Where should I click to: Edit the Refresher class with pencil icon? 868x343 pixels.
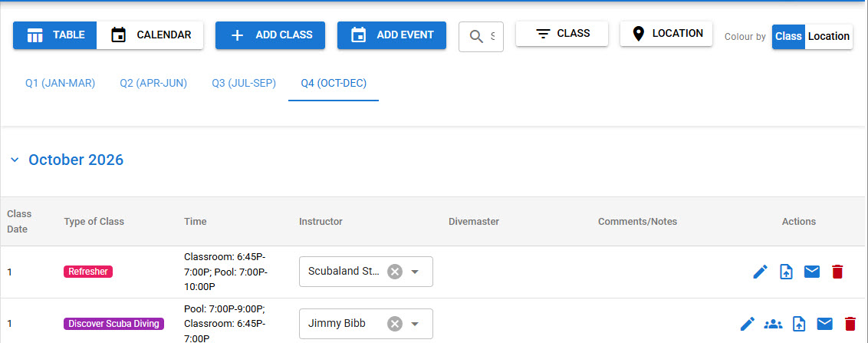[x=761, y=272]
